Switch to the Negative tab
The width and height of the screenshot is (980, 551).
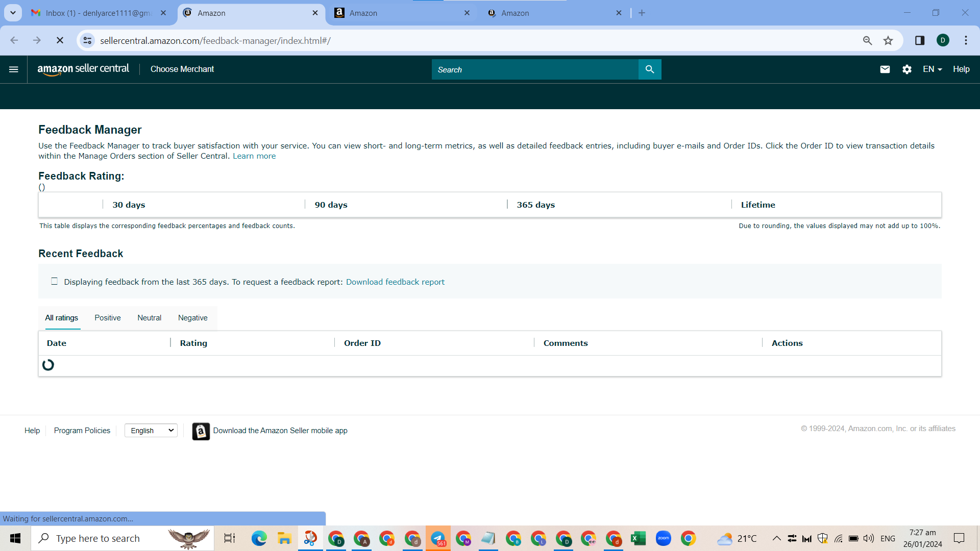(x=193, y=318)
